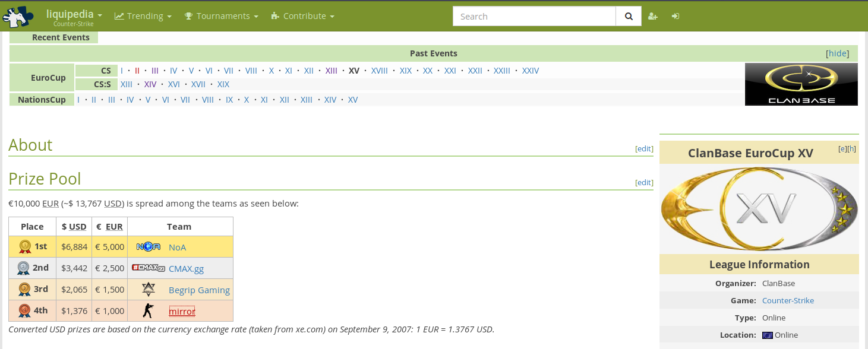
Task: Open NationsCup edition I
Action: (78, 100)
